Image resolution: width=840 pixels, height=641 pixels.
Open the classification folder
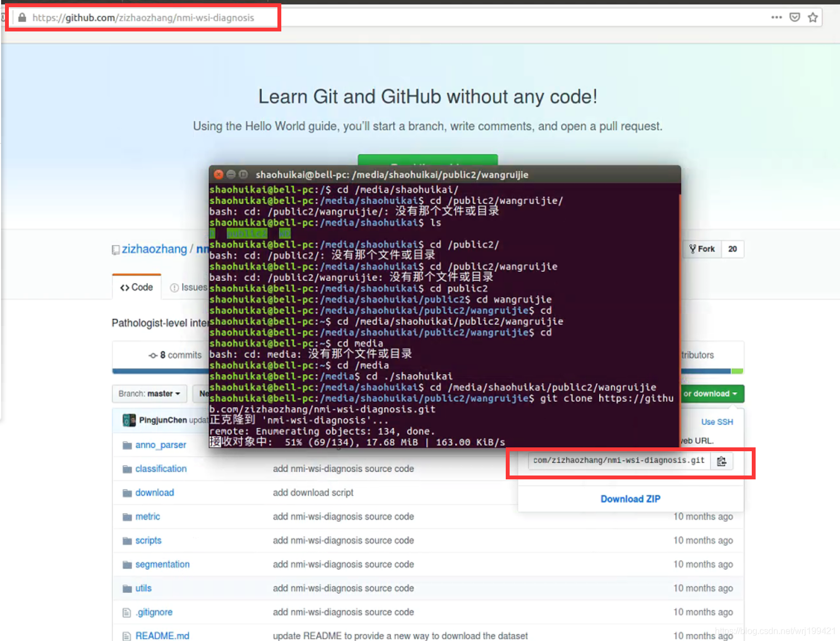[161, 468]
